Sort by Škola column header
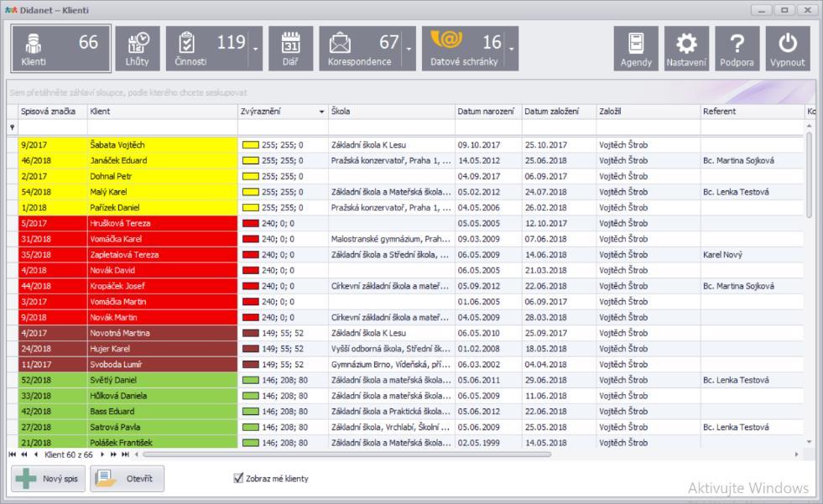Viewport: 823px width, 504px height. point(392,112)
